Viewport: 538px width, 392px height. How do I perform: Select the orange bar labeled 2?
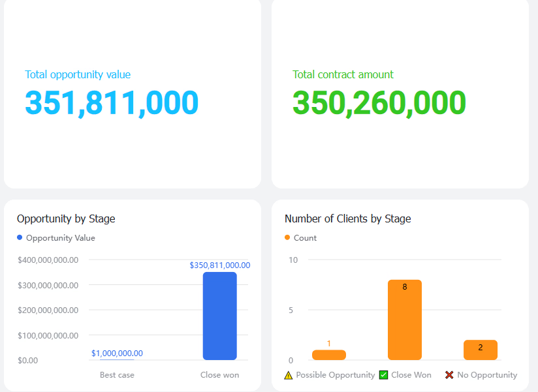[x=481, y=350]
